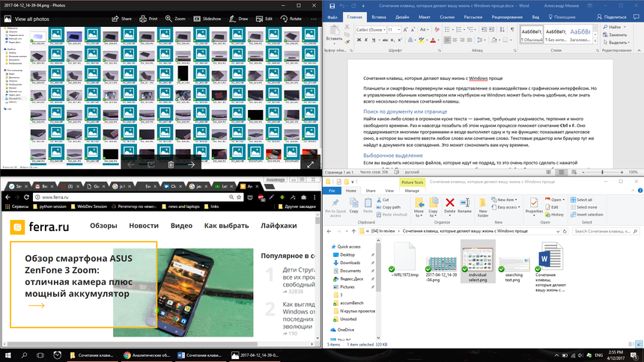Switch to the Дизайн tab in Word
This screenshot has height=362, width=644.
coord(402,17)
